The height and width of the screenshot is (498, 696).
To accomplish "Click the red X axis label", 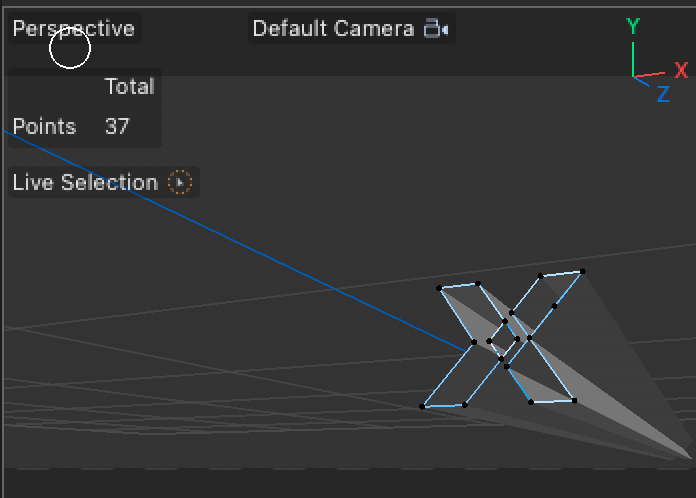I will pos(681,71).
